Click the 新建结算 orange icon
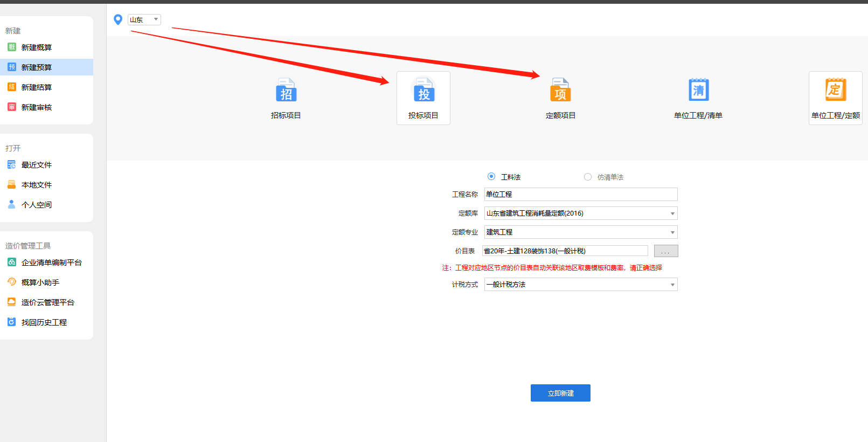The width and height of the screenshot is (868, 442). coord(12,87)
